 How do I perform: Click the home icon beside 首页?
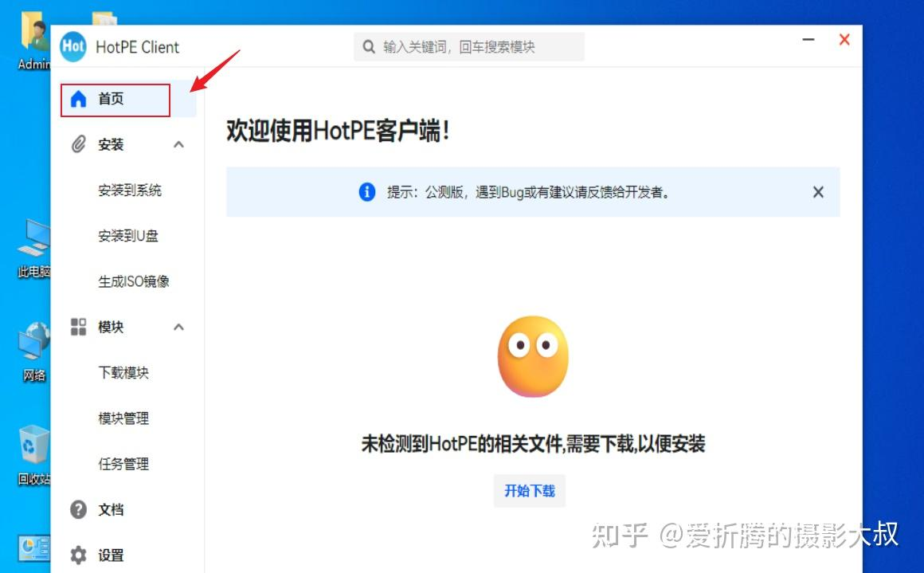tap(78, 99)
